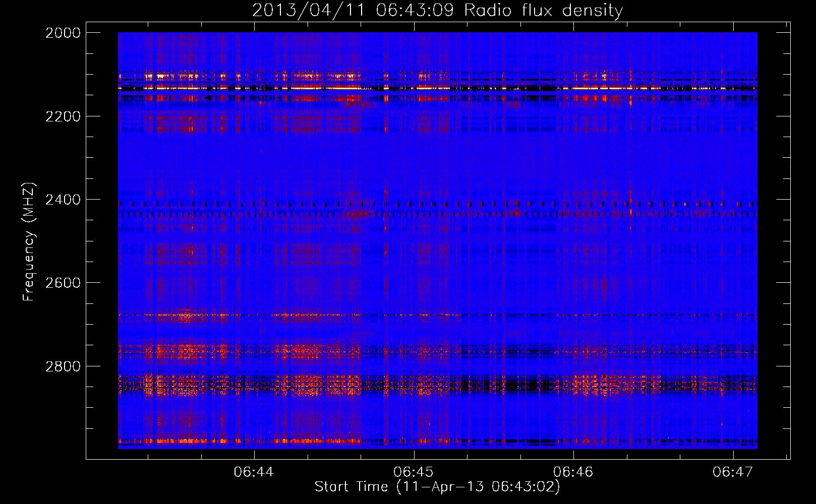Click the 2400 frequency tick label
This screenshot has width=816, height=504.
click(63, 200)
